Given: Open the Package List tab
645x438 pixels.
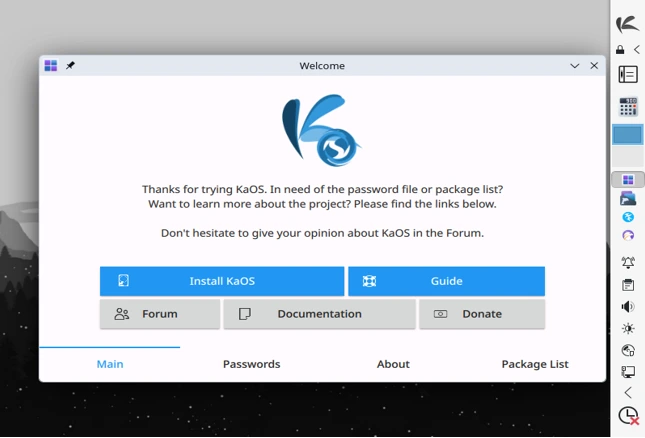Looking at the screenshot, I should 535,364.
